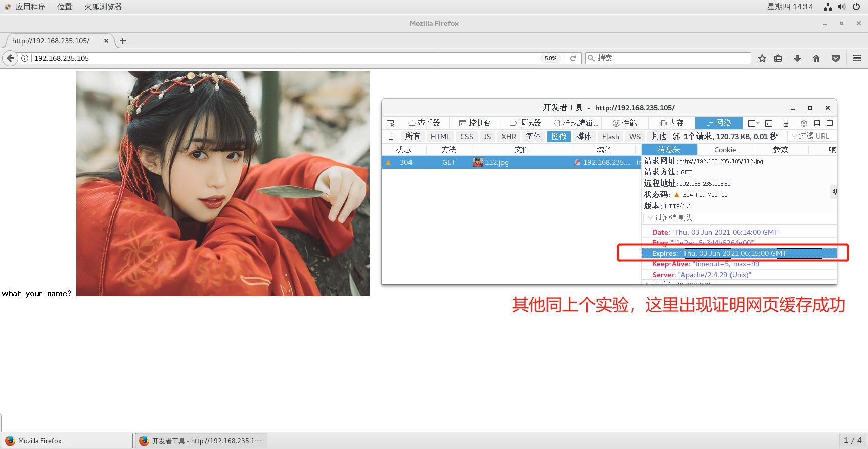Open the Cookie detail tab
The image size is (868, 449).
coord(725,150)
